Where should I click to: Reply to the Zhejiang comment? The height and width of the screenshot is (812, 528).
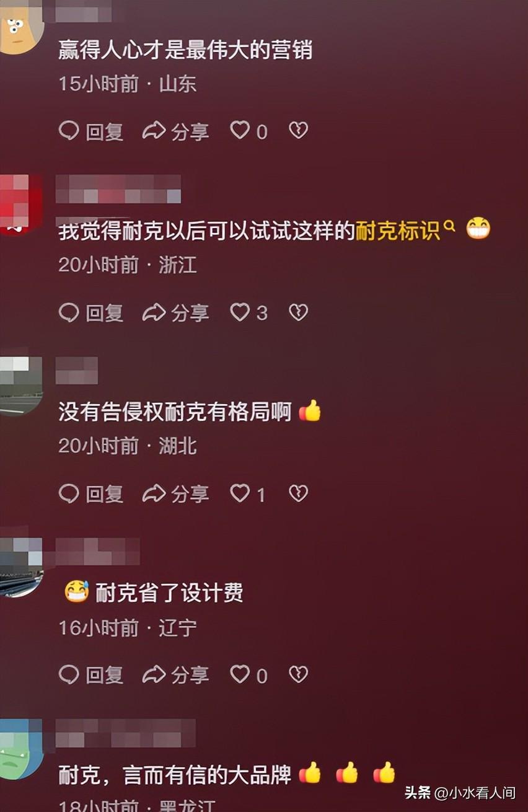91,312
